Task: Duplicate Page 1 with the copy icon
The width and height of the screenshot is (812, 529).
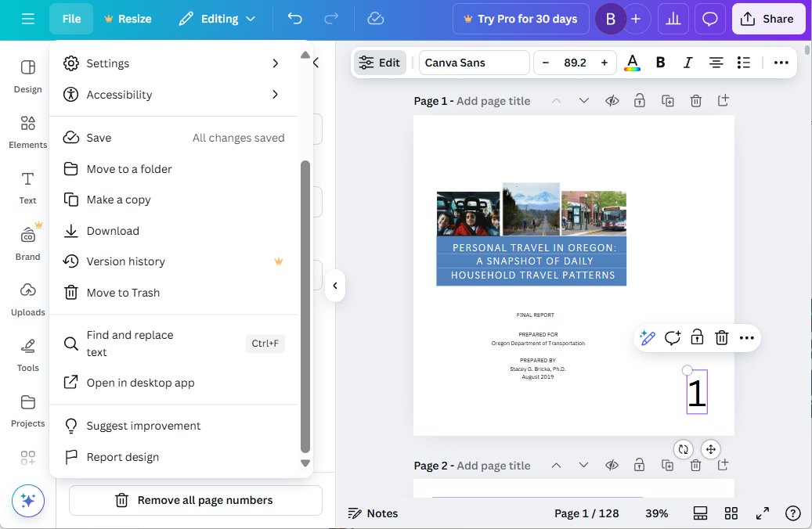Action: click(x=668, y=100)
